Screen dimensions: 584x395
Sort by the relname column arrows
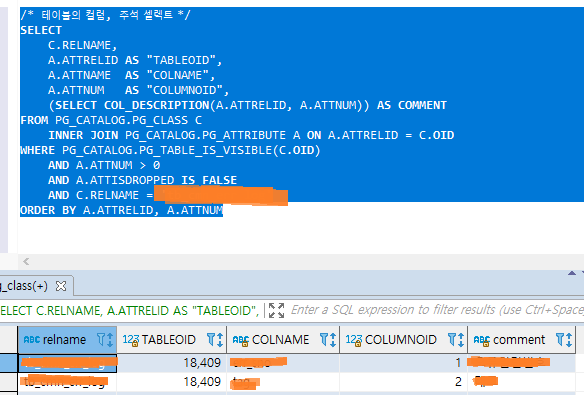[x=110, y=340]
